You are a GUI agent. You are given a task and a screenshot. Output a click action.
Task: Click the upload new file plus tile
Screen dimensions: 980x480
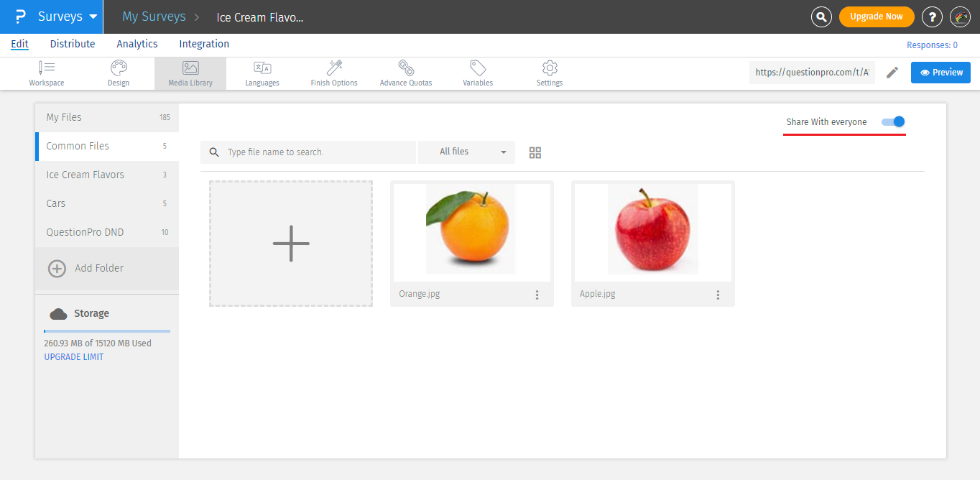291,244
